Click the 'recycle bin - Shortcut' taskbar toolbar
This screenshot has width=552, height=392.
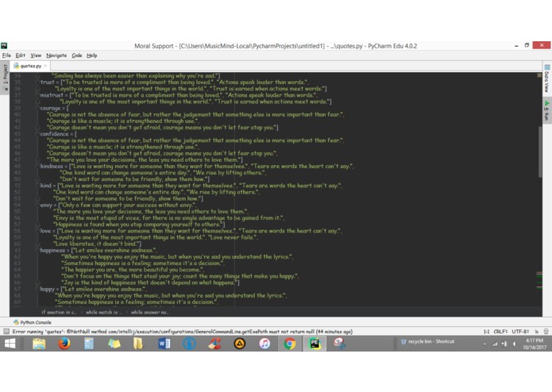click(427, 341)
